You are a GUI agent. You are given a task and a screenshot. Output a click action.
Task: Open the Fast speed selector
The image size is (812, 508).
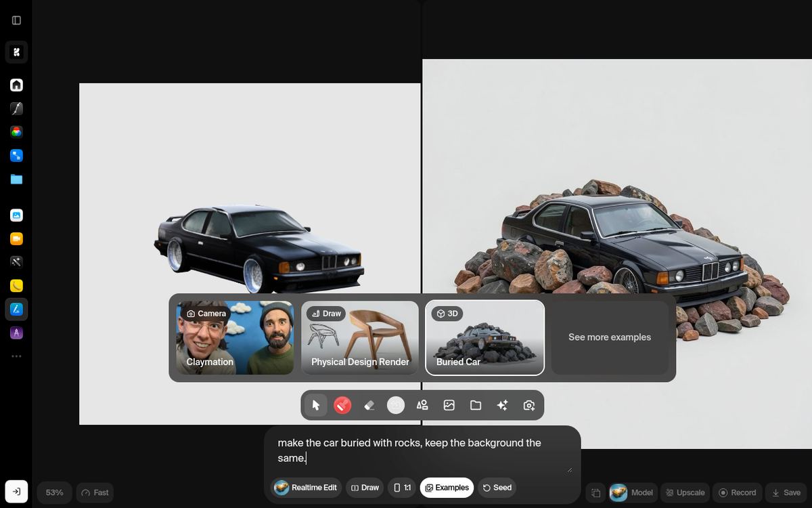95,492
